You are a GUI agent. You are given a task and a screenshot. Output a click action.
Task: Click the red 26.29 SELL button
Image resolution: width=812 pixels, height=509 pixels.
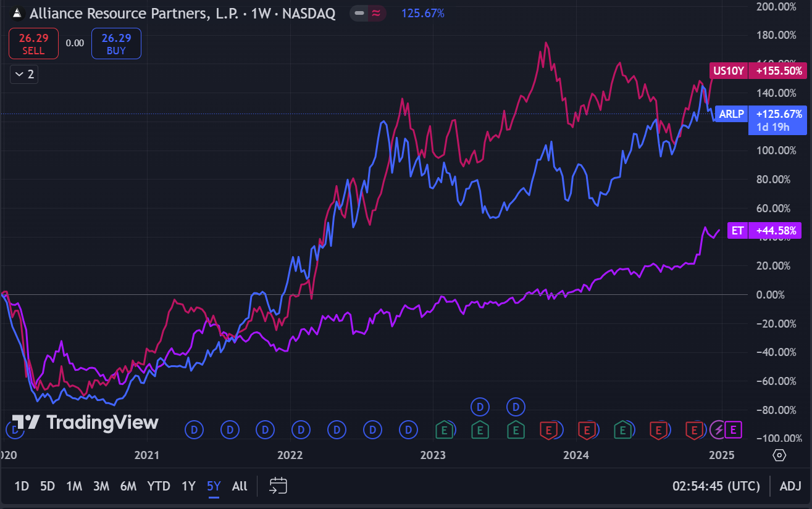point(33,44)
